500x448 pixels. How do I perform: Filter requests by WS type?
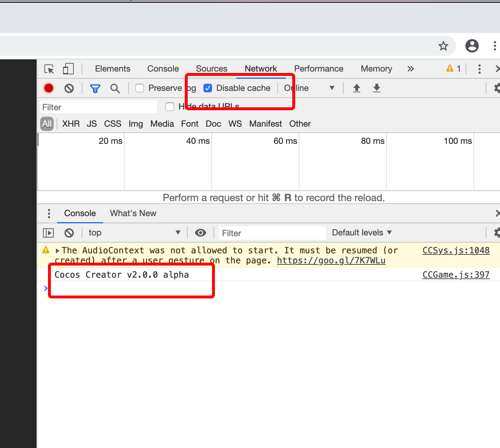(x=235, y=124)
